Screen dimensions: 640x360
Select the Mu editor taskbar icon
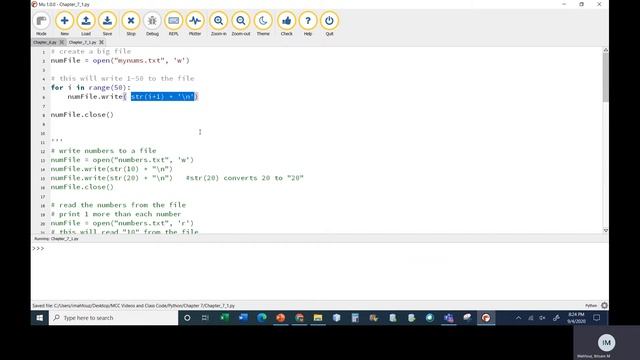486,318
